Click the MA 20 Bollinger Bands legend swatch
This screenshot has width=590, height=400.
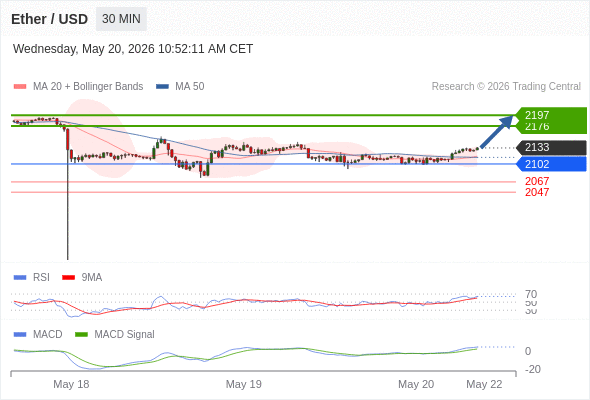pos(20,87)
